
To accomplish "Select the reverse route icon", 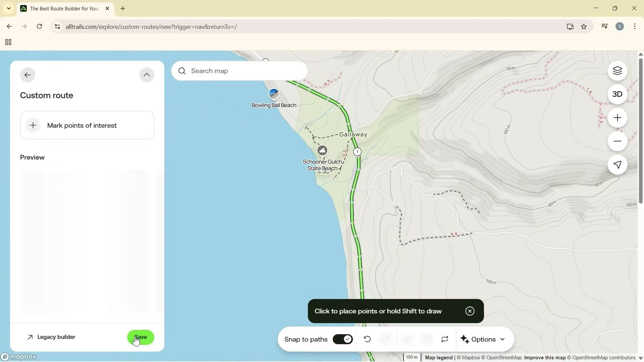I will (x=444, y=339).
